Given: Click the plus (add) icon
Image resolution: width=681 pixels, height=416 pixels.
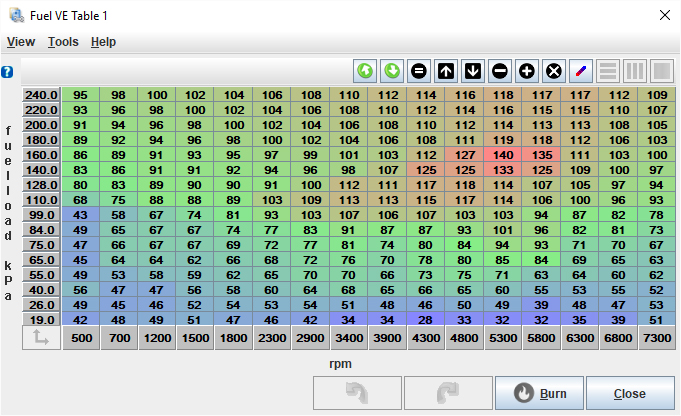Looking at the screenshot, I should [x=527, y=71].
